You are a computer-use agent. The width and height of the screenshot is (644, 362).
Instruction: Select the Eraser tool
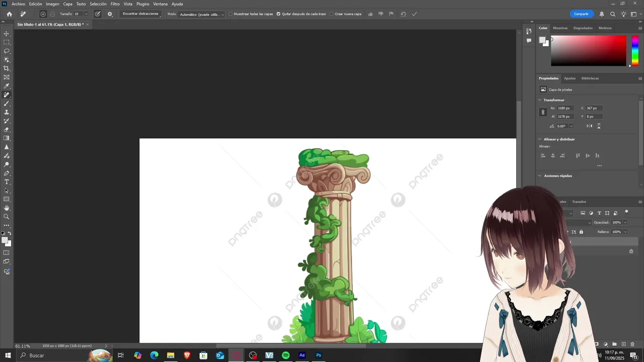point(7,129)
